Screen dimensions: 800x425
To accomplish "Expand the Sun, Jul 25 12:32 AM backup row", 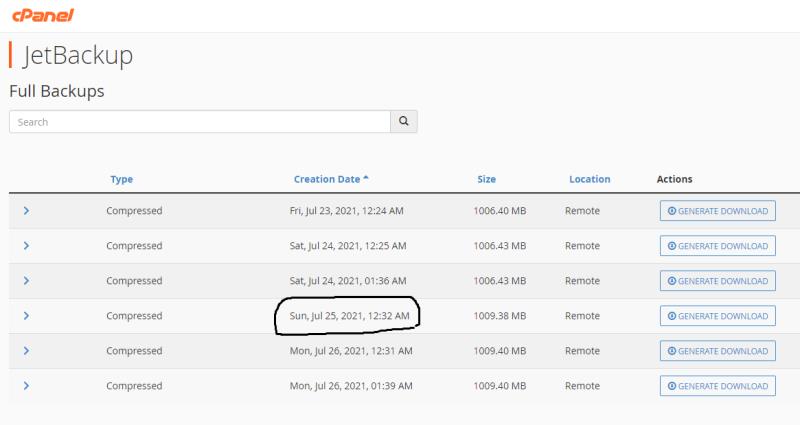I will pyautogui.click(x=26, y=316).
